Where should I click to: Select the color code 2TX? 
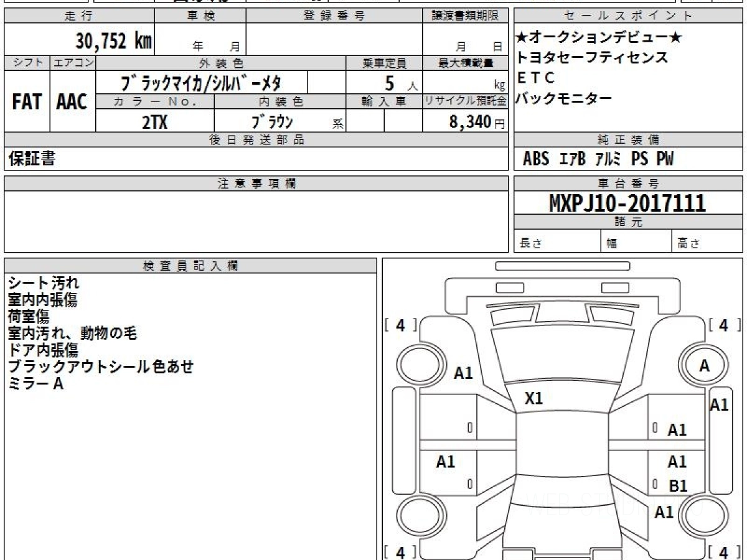(x=154, y=122)
